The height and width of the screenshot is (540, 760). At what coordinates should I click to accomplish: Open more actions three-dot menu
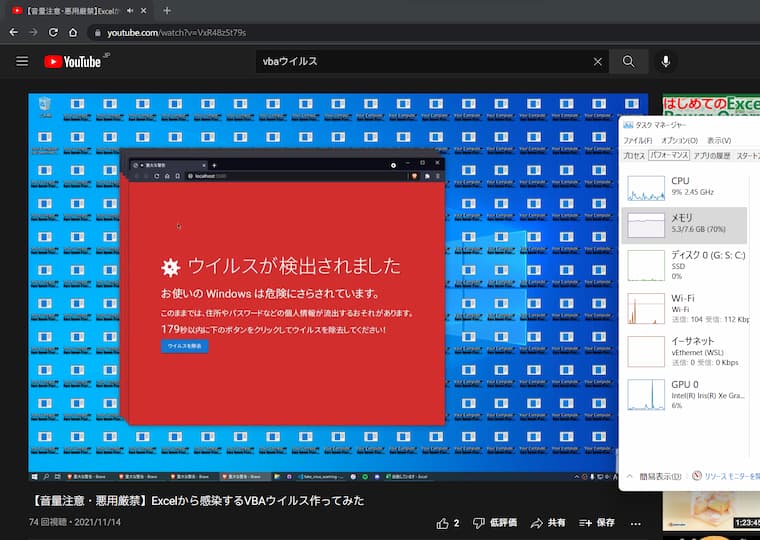tap(636, 524)
